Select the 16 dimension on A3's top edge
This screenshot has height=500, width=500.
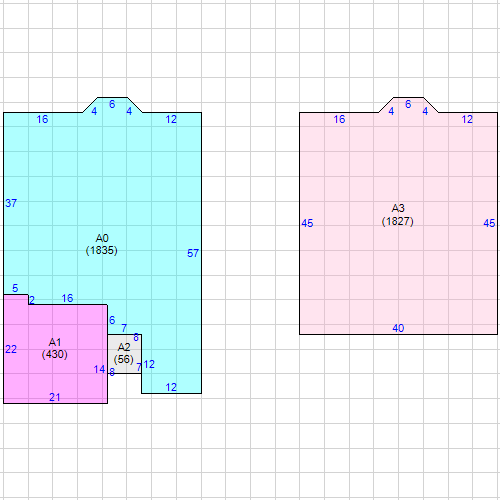tap(339, 119)
